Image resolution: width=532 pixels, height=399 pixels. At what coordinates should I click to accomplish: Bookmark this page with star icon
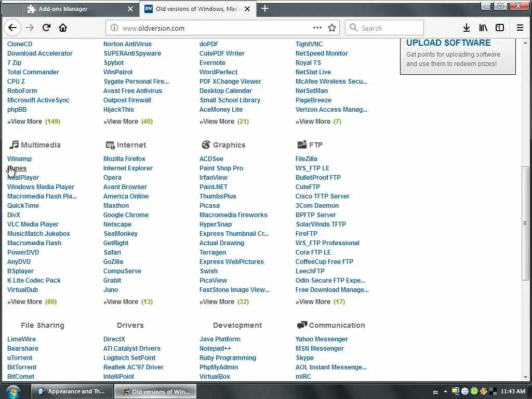332,28
